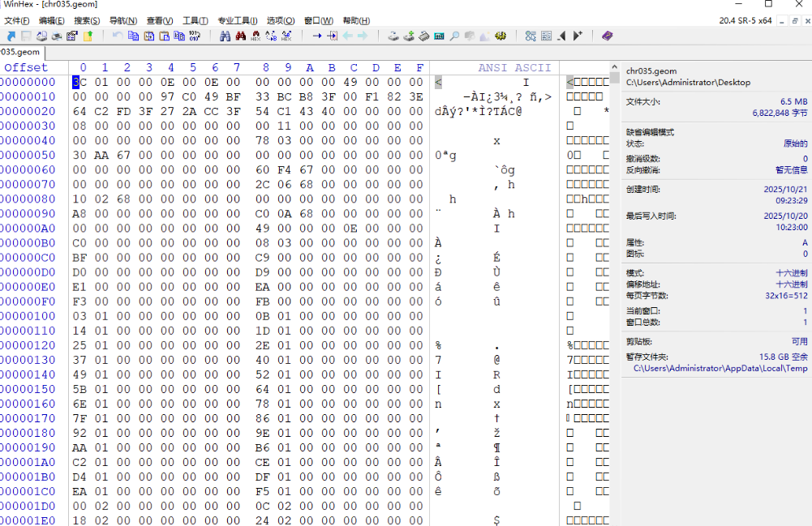Open Find Text with blue binoculars icon

coord(226,36)
